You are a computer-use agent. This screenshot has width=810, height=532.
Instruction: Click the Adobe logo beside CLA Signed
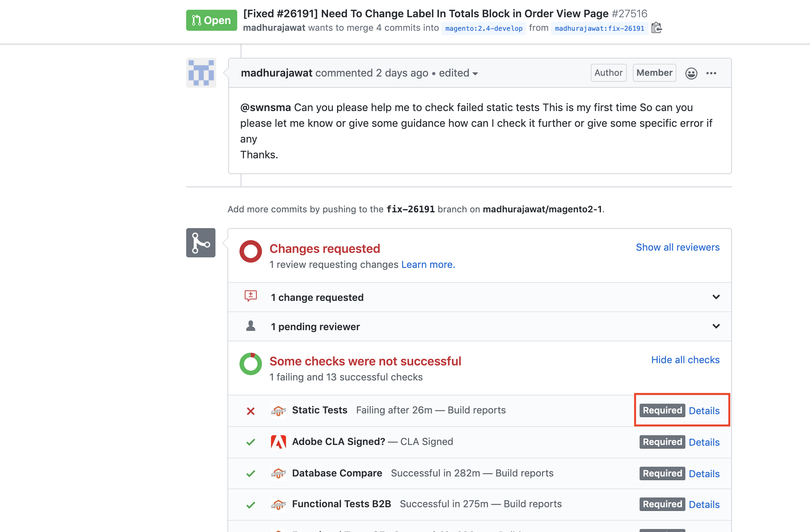click(278, 442)
